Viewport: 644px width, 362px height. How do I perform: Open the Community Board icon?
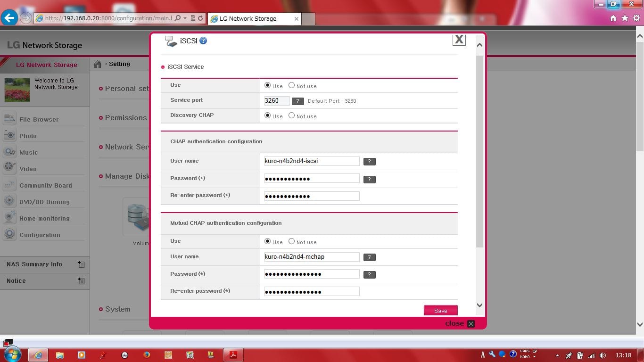[9, 185]
